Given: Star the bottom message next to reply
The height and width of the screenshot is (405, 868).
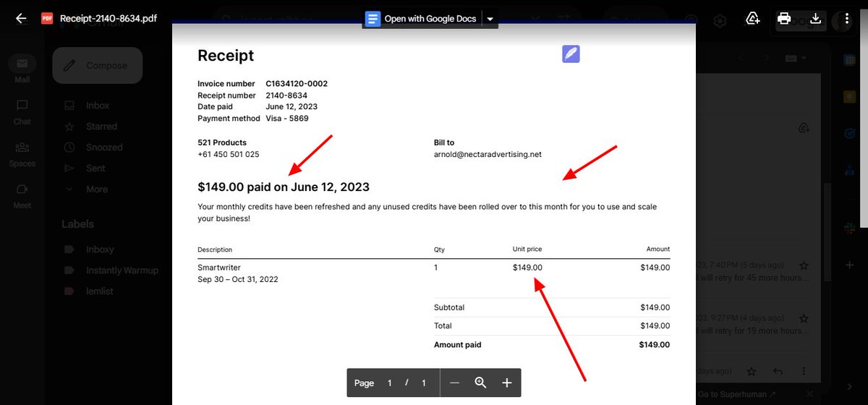Looking at the screenshot, I should click(752, 371).
